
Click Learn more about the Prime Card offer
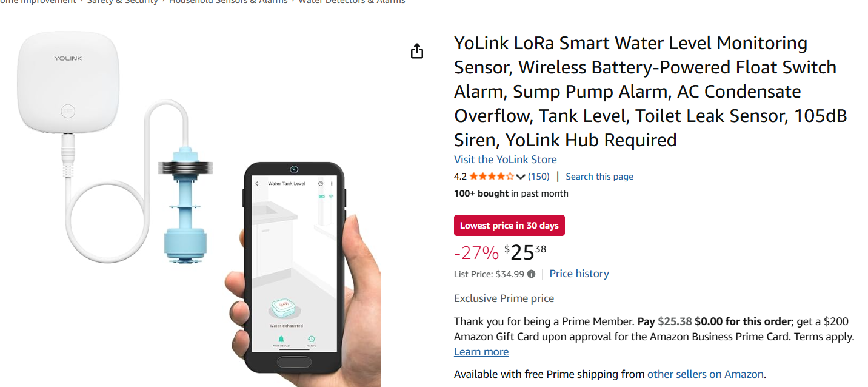point(481,352)
